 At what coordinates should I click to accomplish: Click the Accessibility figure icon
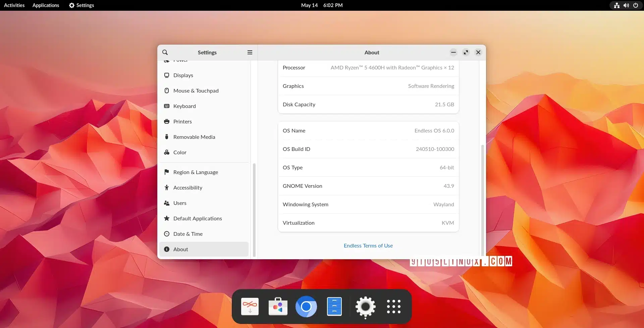[167, 187]
